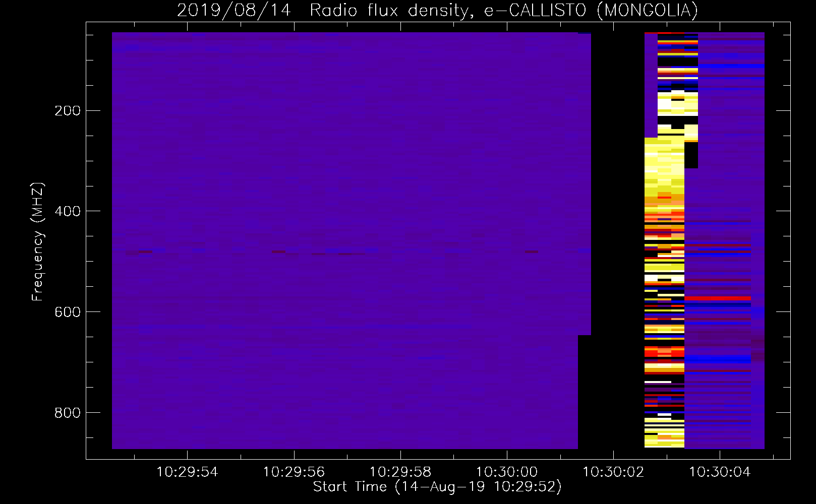Click the 10:30:02 time tick label
The width and height of the screenshot is (816, 504).
click(613, 472)
